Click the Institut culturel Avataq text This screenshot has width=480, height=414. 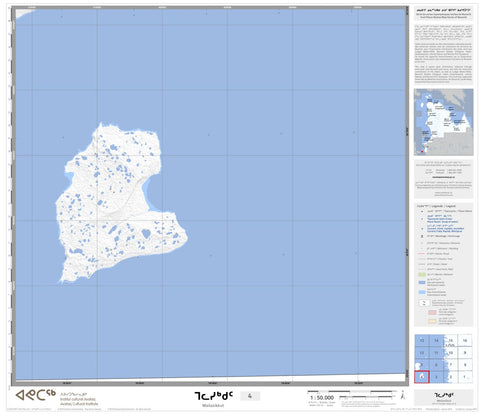pos(77,399)
